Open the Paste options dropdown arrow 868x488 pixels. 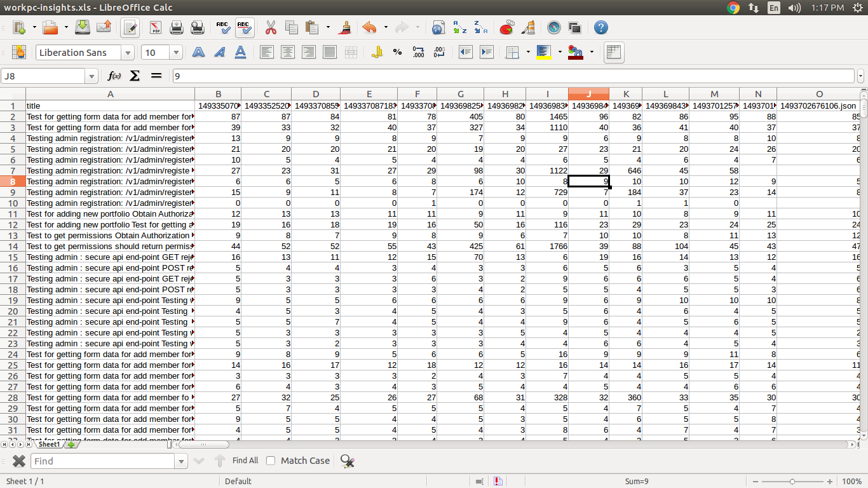(328, 27)
